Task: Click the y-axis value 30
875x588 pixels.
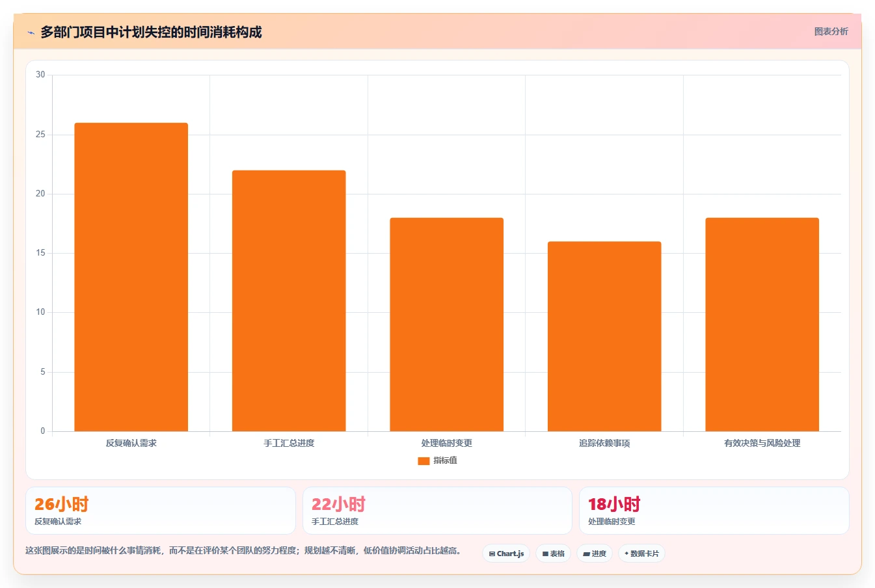Action: click(x=40, y=75)
